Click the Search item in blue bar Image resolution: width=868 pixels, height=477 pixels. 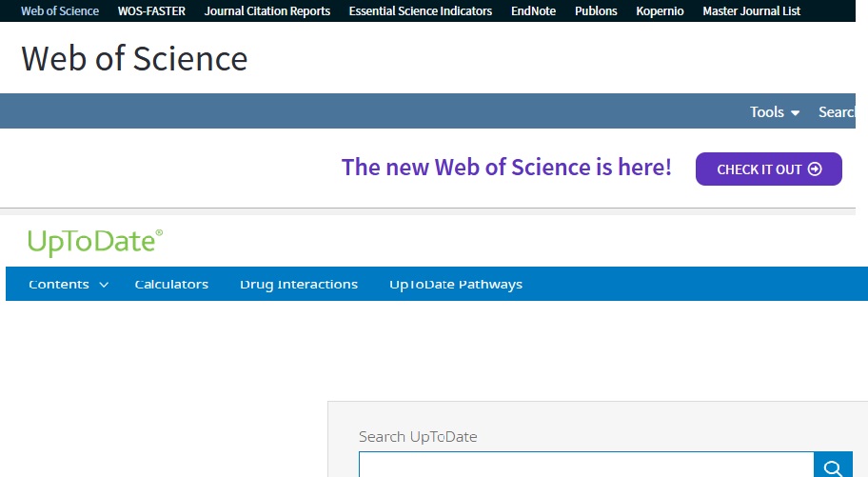click(840, 112)
